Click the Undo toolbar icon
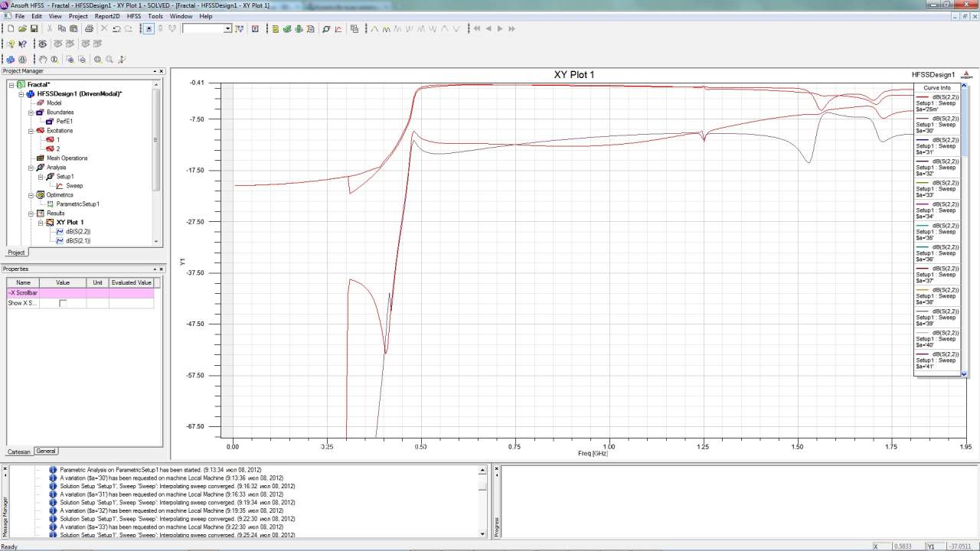This screenshot has height=551, width=980. click(116, 29)
